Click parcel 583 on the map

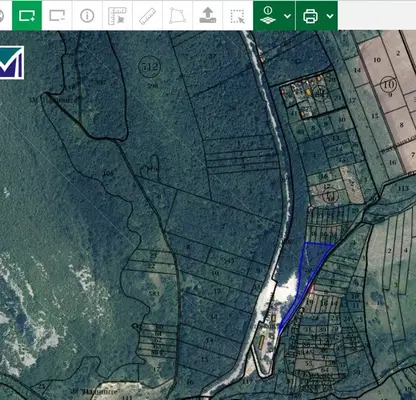click(154, 294)
